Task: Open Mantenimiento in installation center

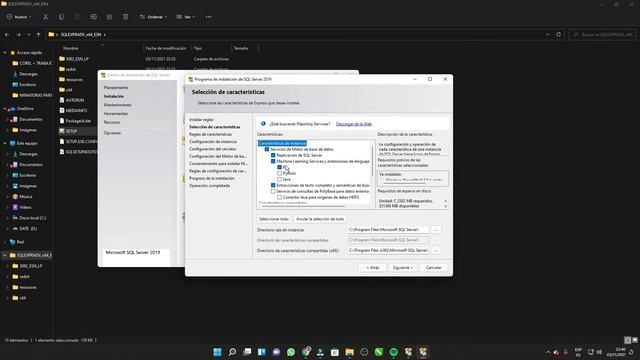Action: click(118, 105)
